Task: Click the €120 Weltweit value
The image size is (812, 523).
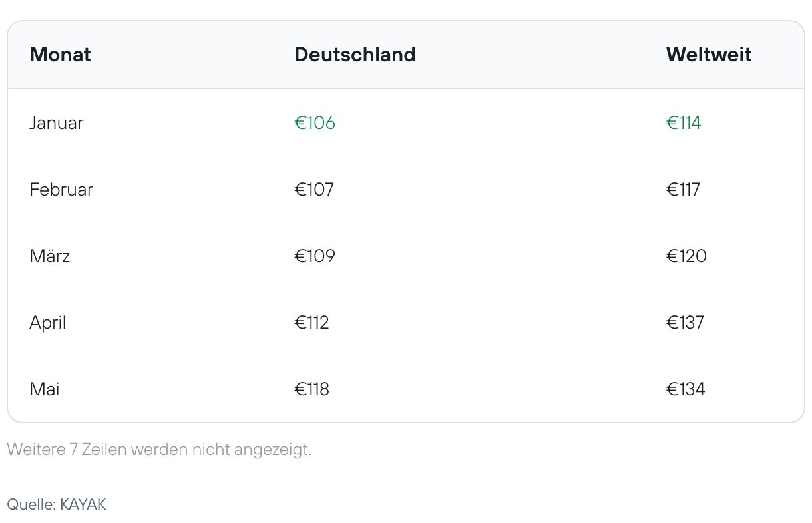Action: (686, 256)
